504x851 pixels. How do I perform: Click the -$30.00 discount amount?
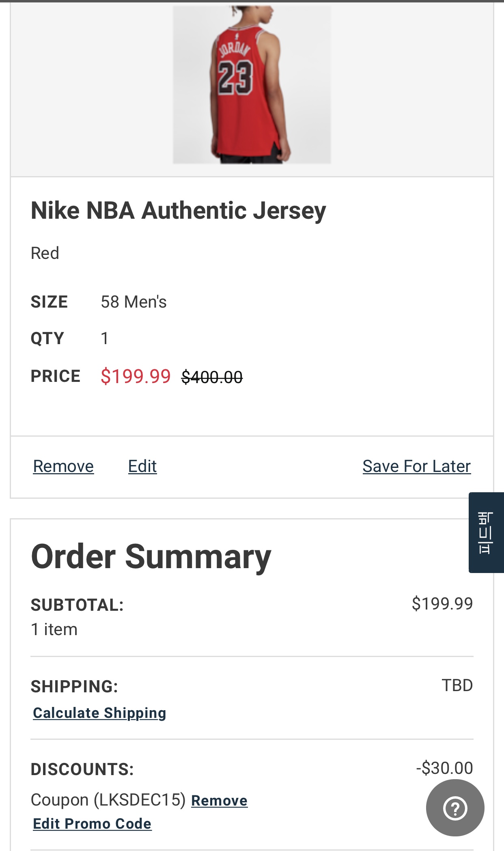(x=444, y=768)
